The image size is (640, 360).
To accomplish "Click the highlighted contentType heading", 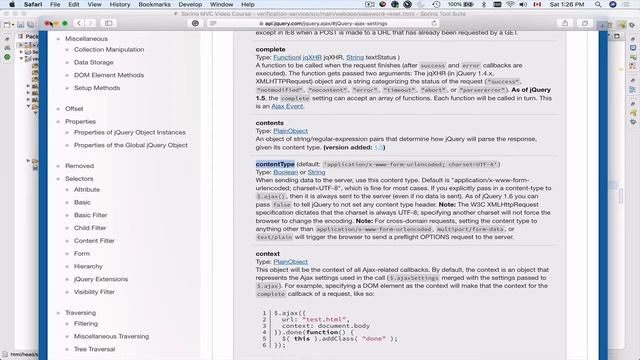I will point(275,164).
